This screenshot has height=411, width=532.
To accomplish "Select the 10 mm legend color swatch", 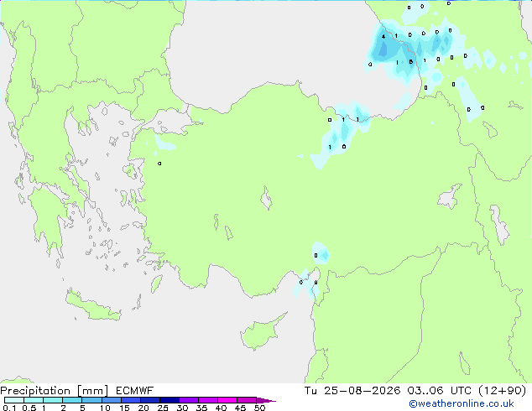I will tap(112, 400).
